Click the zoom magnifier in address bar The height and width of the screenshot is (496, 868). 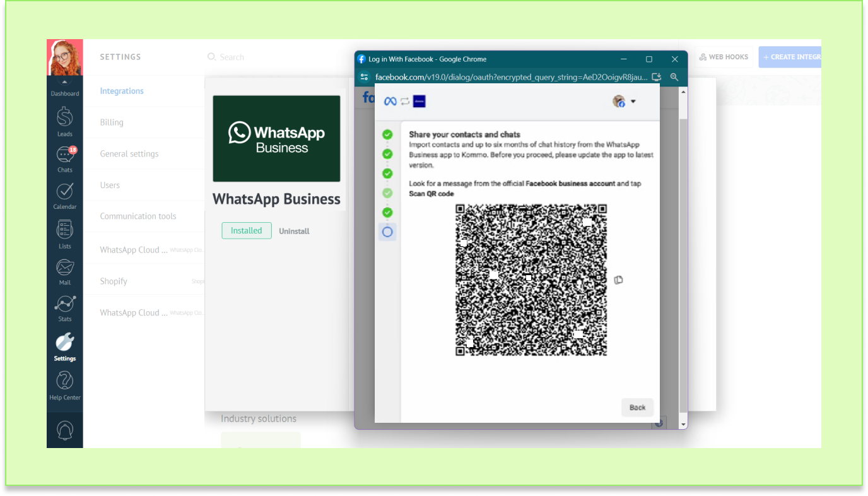pos(674,77)
